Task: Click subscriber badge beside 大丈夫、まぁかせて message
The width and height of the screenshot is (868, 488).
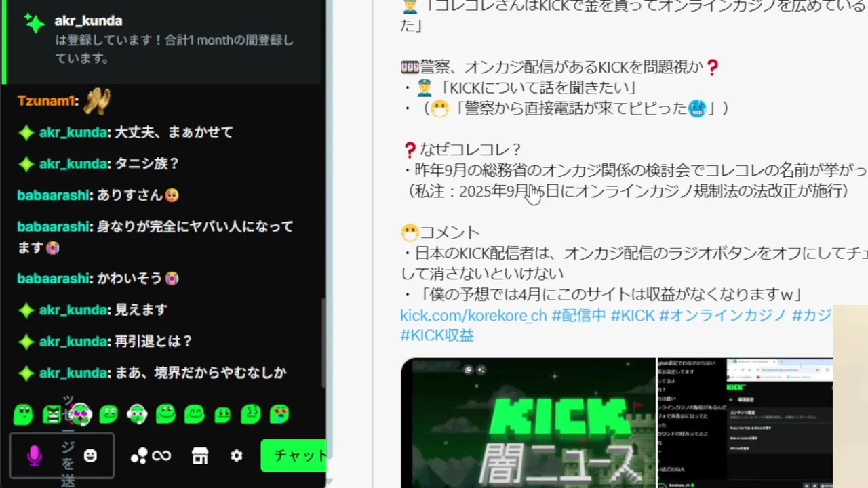Action: 26,133
